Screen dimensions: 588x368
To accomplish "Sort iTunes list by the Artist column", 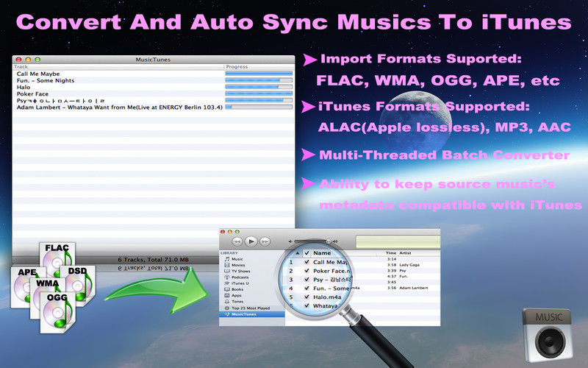I will point(405,253).
